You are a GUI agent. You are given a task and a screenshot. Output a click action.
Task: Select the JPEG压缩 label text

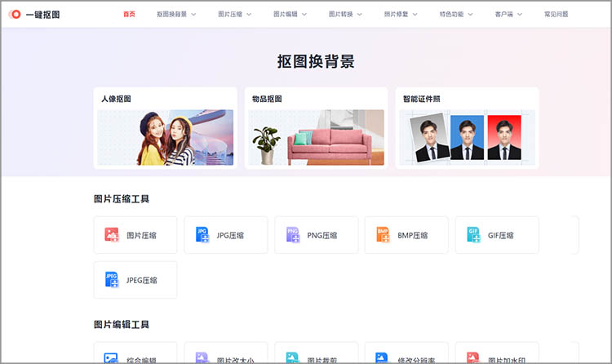click(x=142, y=281)
